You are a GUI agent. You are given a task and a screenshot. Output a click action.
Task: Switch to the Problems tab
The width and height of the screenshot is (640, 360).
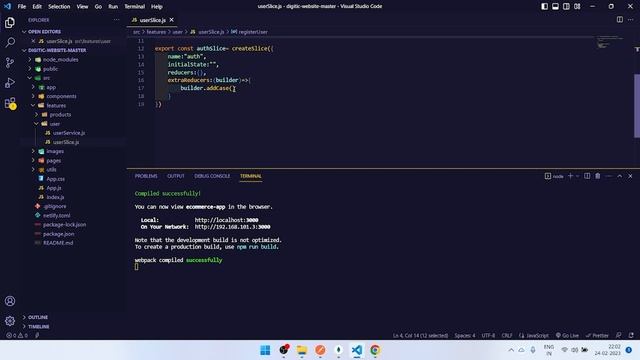click(146, 176)
